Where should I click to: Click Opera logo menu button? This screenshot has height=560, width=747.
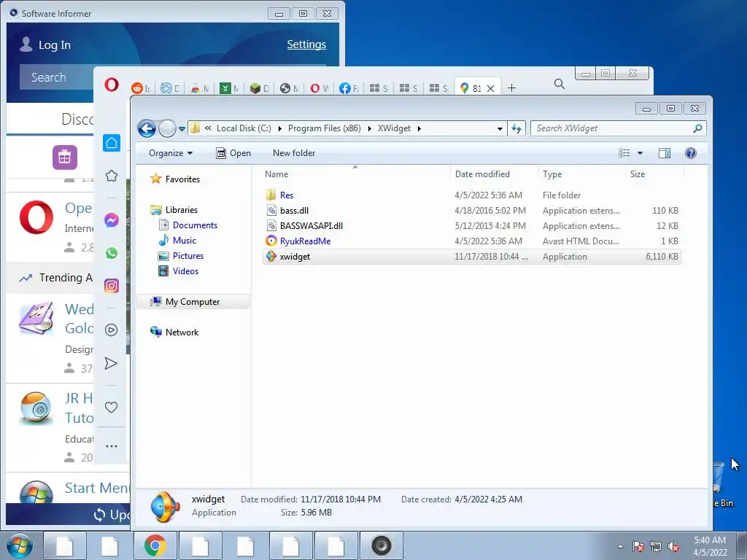pyautogui.click(x=112, y=85)
